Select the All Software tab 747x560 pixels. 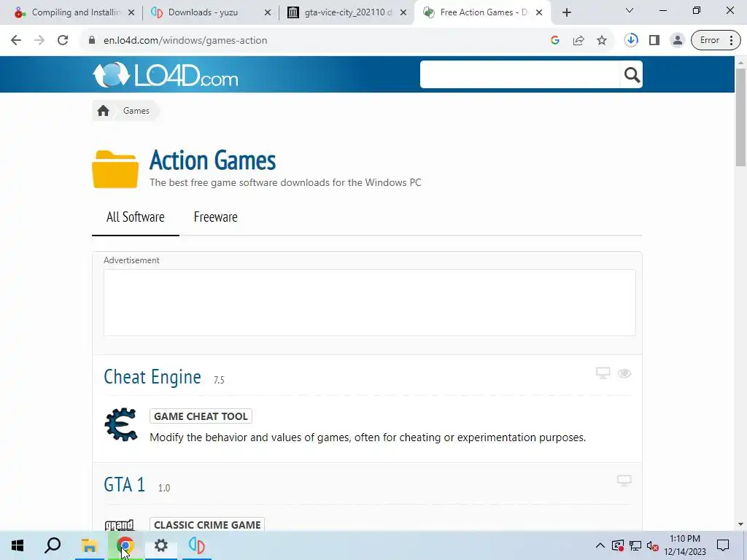coord(135,217)
